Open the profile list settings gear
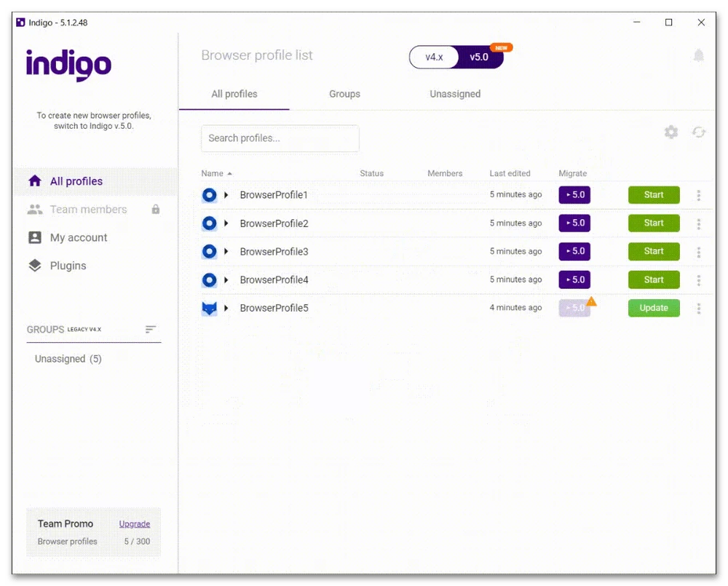 click(671, 132)
